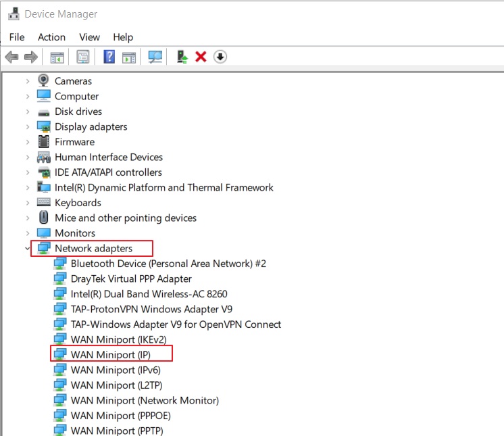The image size is (504, 436).
Task: Click the down-arrow Disable device icon
Action: pos(220,57)
